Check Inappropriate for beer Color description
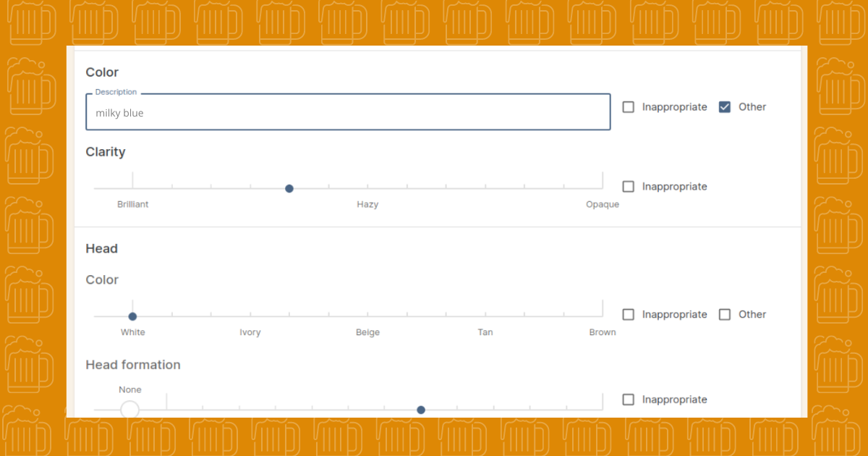868x456 pixels. click(x=629, y=107)
